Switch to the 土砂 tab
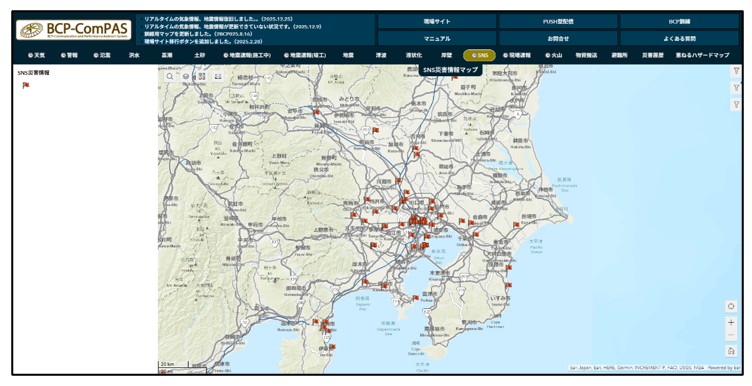Viewport: 752px width, 386px height. coord(200,55)
